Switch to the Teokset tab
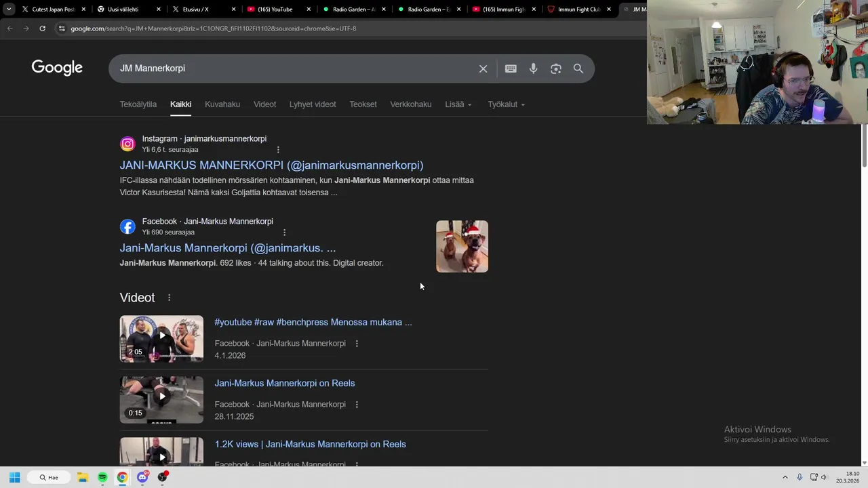Screen dimensions: 868x488 point(363,104)
